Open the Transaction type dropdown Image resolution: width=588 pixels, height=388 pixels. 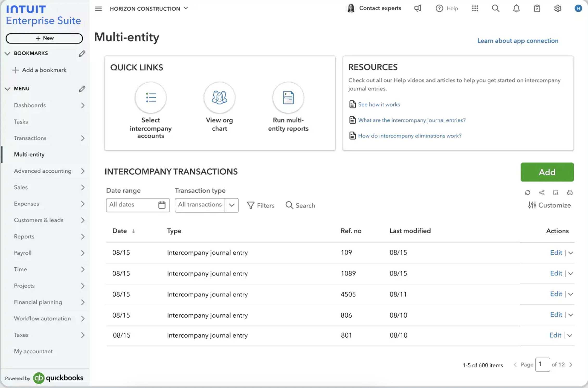pyautogui.click(x=232, y=205)
